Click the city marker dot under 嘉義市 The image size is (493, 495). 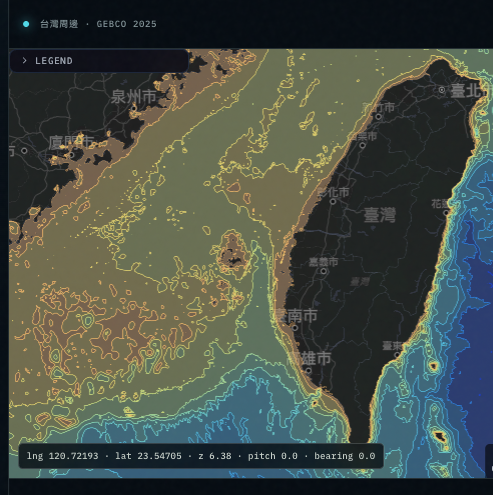pos(323,271)
